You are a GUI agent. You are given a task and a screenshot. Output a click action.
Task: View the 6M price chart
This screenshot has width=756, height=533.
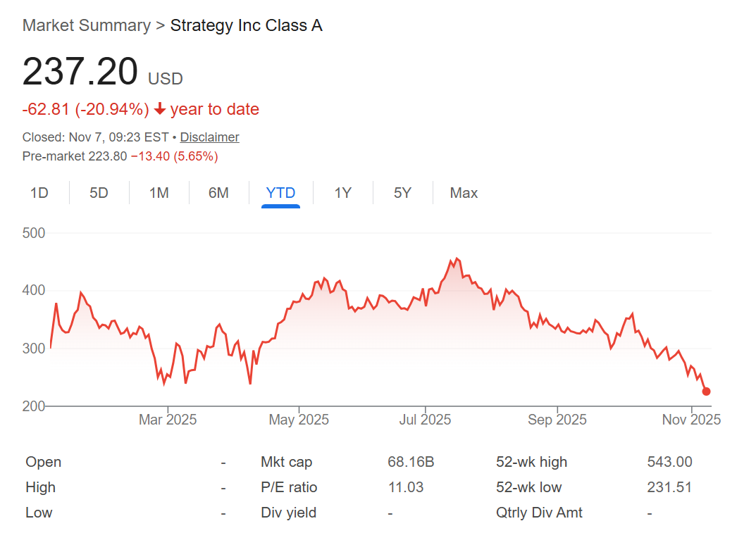click(x=218, y=192)
